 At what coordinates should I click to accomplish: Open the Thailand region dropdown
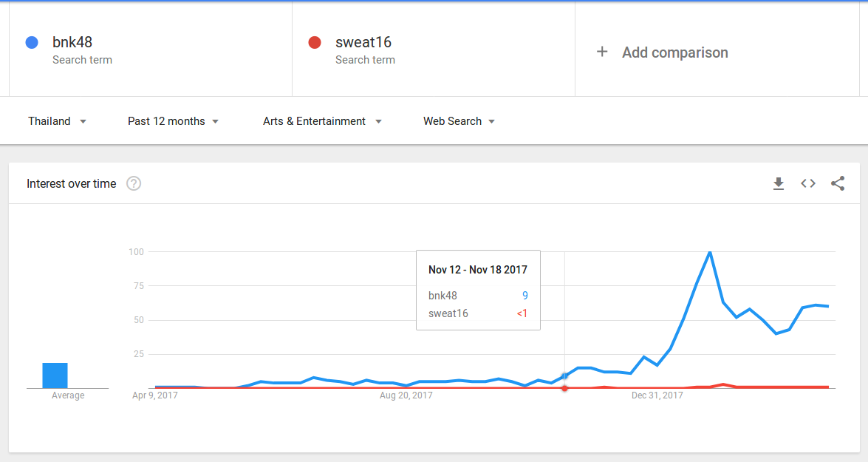click(x=58, y=121)
